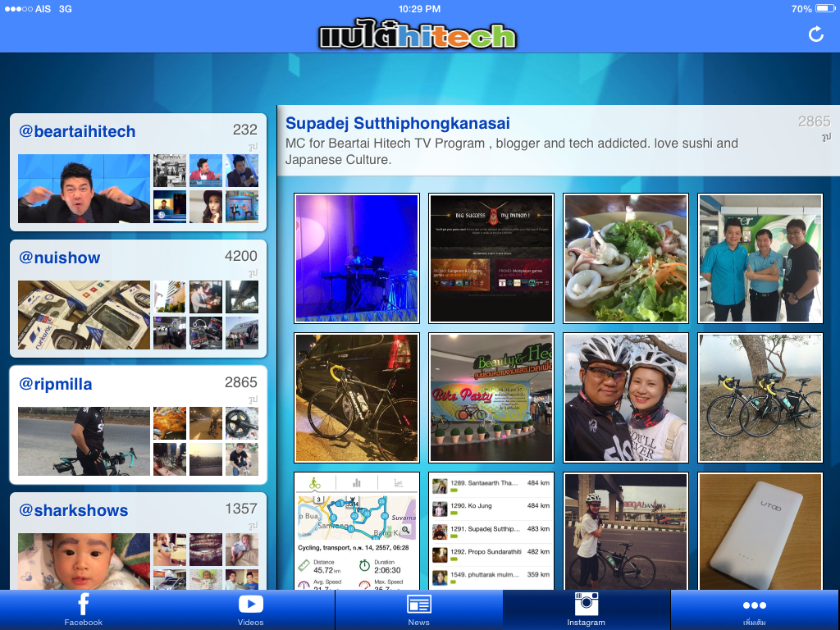Select the @nuishow account
Viewport: 840px width, 630px height.
[138, 298]
